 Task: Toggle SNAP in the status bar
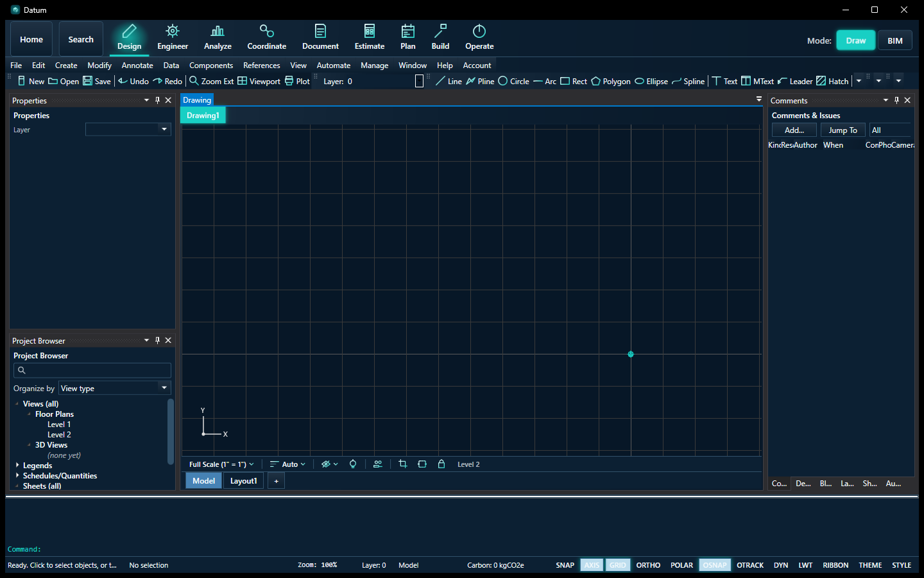pos(565,565)
